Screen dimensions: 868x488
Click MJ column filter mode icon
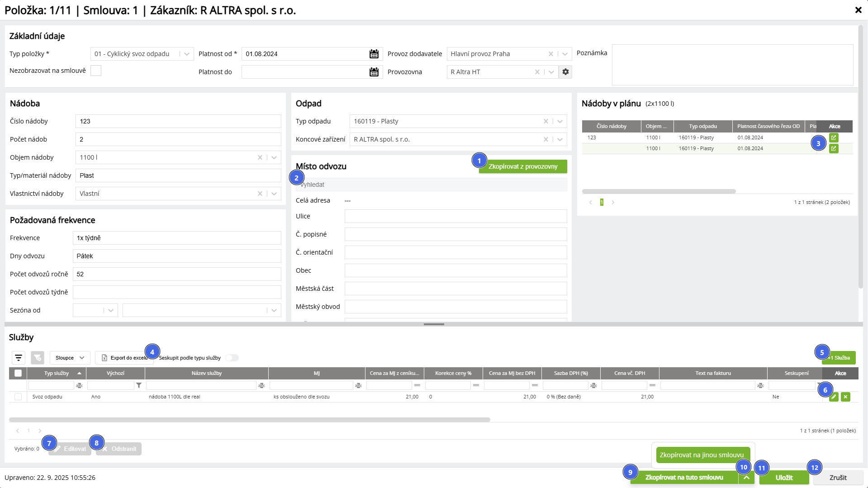click(358, 385)
